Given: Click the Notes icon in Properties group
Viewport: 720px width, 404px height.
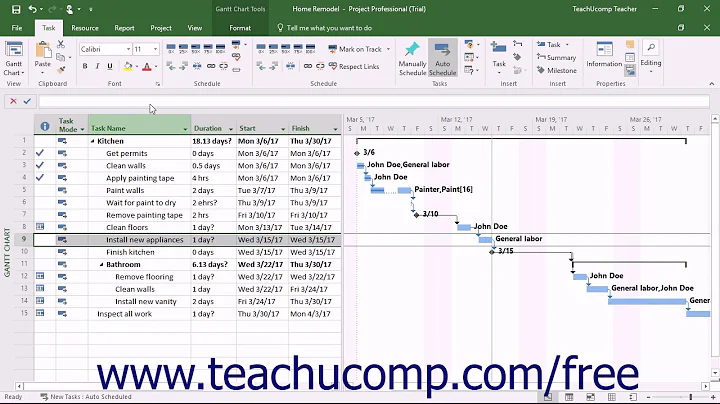Looking at the screenshot, I should pos(630,45).
